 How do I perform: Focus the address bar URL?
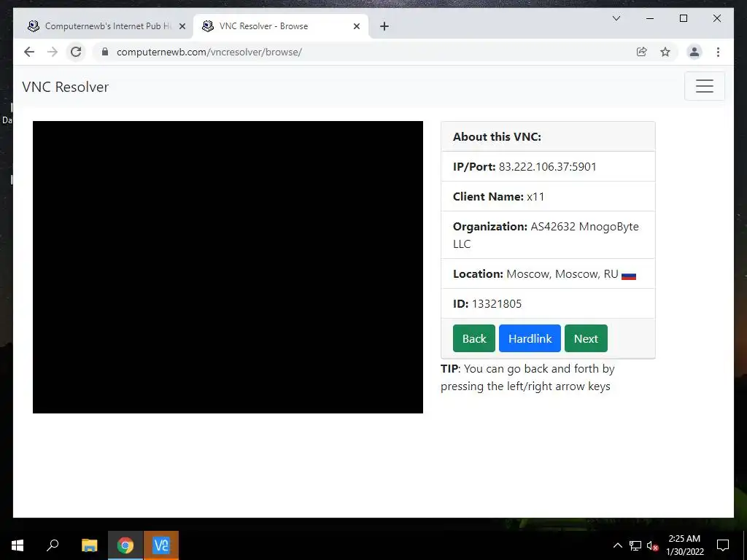[209, 52]
